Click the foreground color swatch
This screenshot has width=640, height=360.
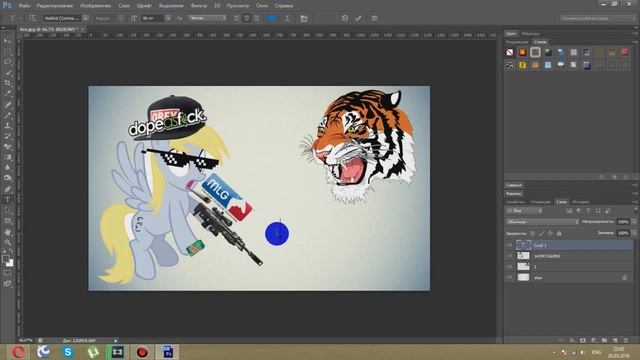tap(5, 259)
